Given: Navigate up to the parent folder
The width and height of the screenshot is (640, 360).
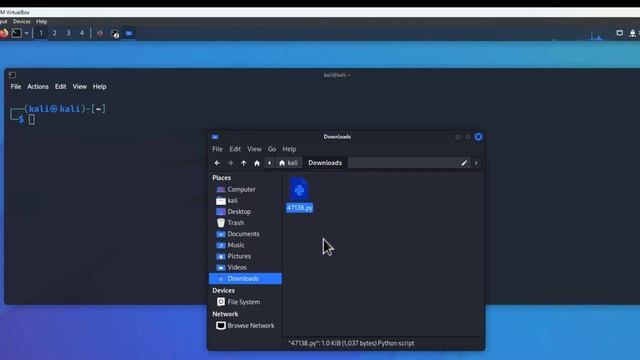Looking at the screenshot, I should click(x=244, y=163).
